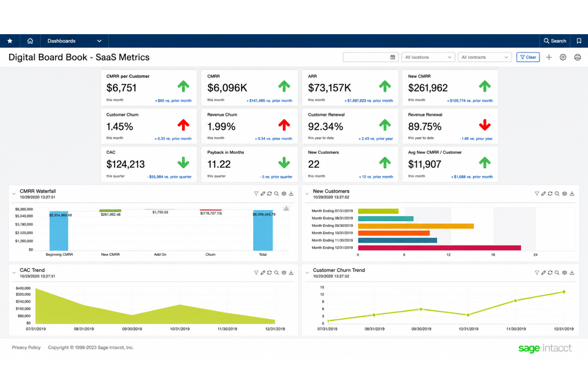Open the Privacy Policy link

coord(26,348)
